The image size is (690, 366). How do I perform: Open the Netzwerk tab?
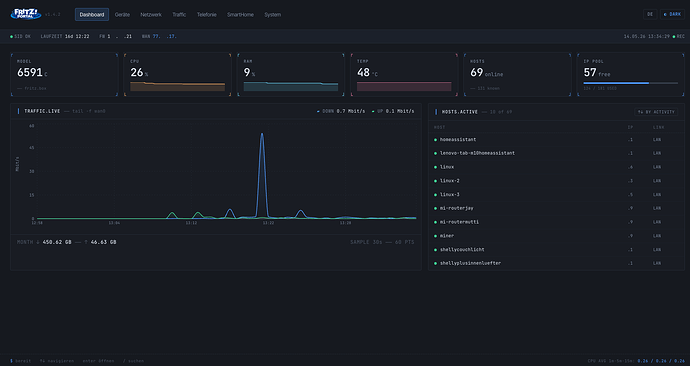(151, 15)
